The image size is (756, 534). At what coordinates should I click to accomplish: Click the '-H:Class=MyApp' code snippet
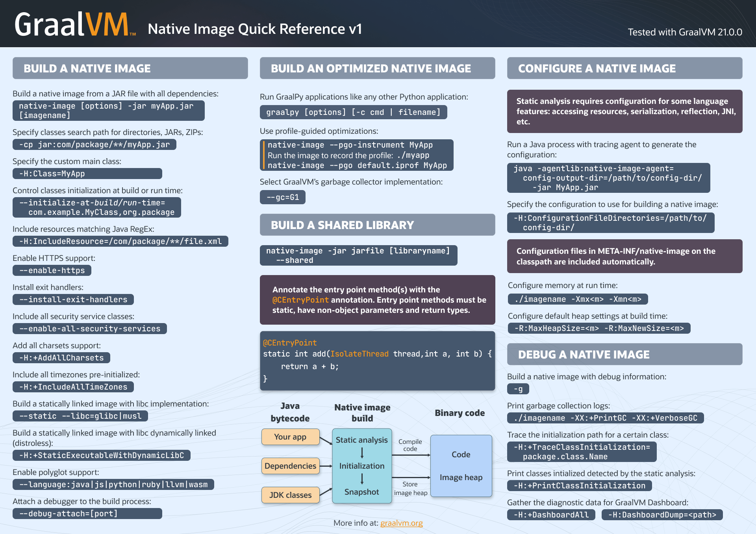[87, 174]
